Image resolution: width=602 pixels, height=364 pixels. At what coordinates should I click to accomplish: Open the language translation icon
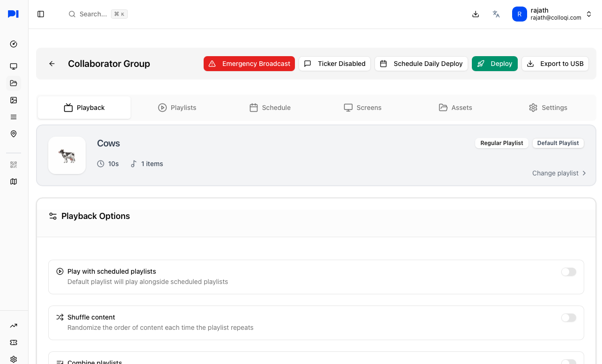click(496, 14)
